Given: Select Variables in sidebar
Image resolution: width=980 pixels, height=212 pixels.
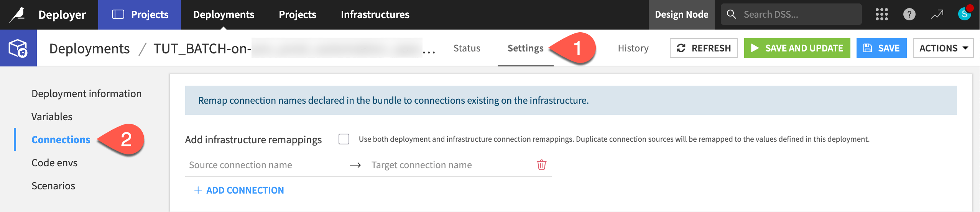Looking at the screenshot, I should point(52,117).
